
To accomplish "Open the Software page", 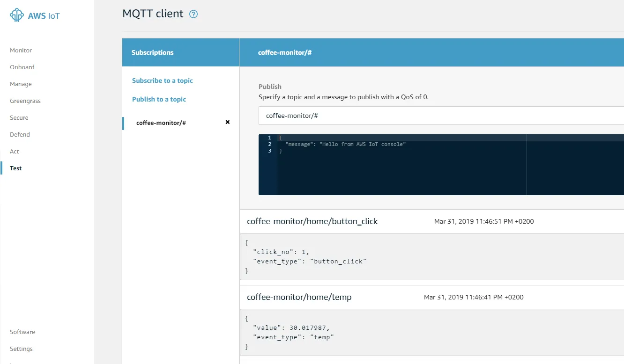I will (22, 332).
